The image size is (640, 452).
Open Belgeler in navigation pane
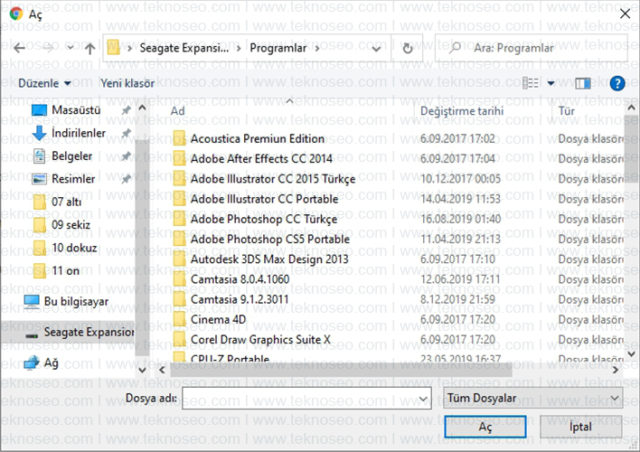coord(62,156)
